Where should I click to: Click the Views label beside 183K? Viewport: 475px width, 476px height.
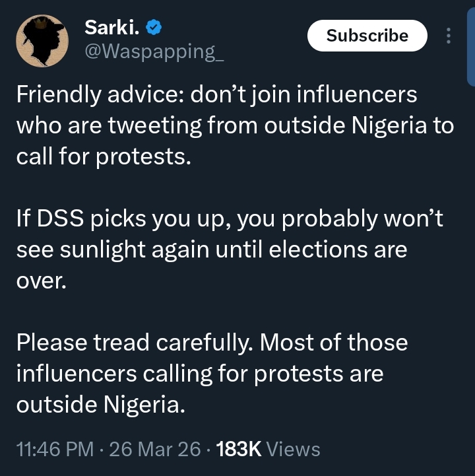pyautogui.click(x=294, y=450)
